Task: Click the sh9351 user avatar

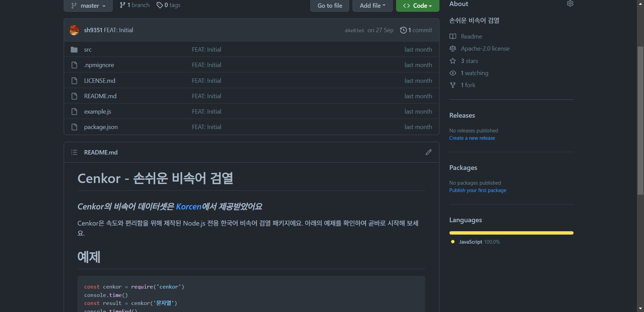Action: 74,30
